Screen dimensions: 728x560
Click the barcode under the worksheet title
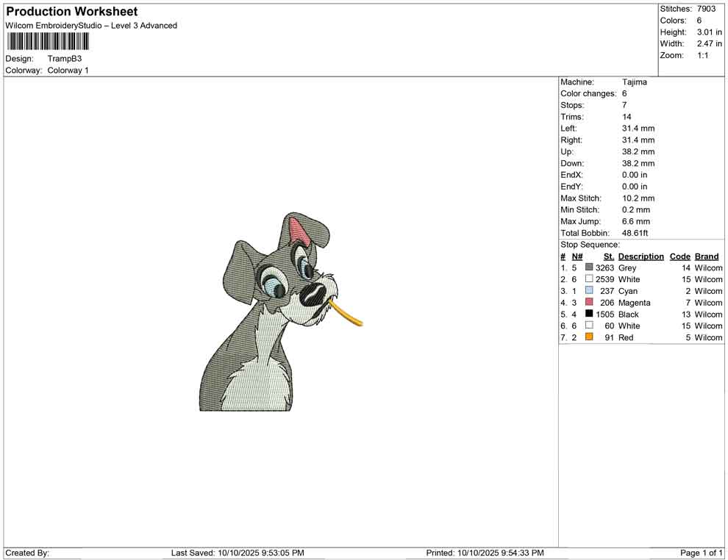click(x=47, y=42)
